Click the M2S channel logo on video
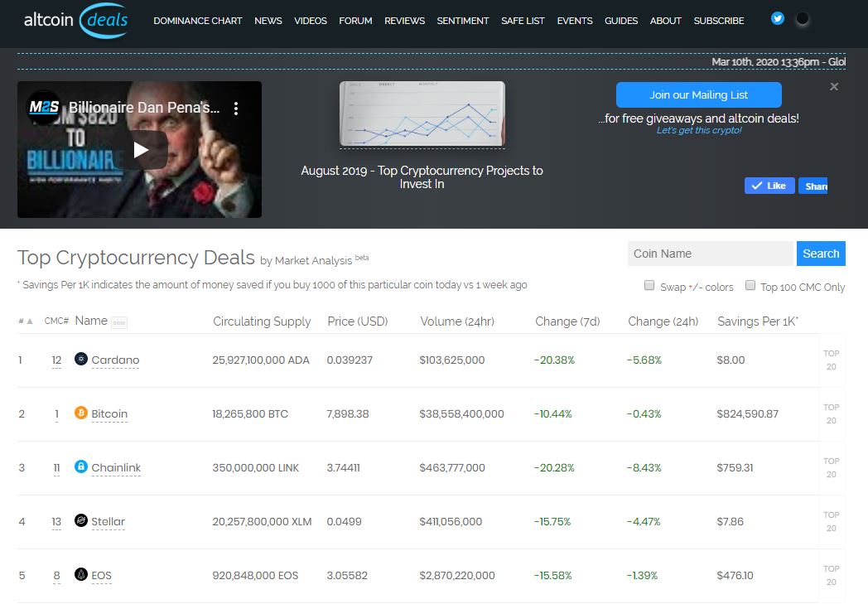Viewport: 868px width, 609px height. pos(44,108)
